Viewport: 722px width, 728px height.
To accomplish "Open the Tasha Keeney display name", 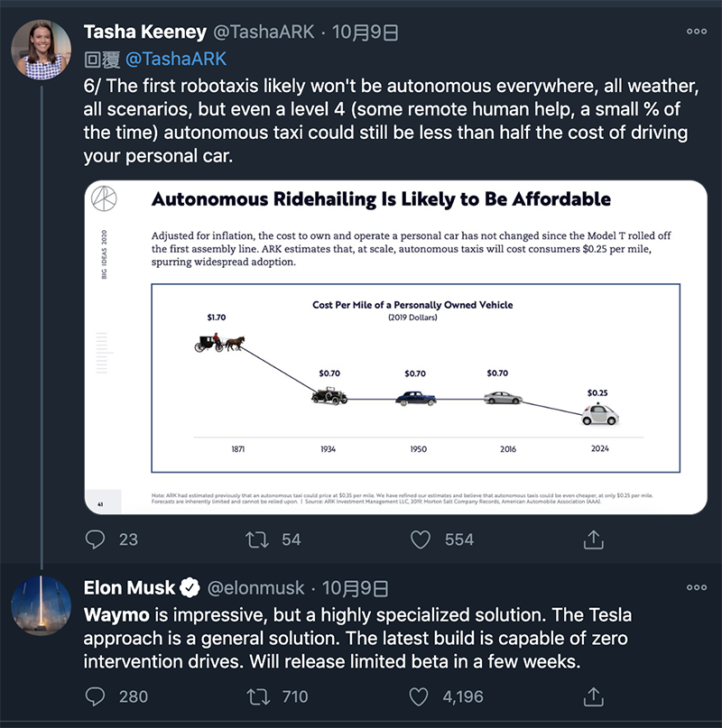I will coord(145,32).
